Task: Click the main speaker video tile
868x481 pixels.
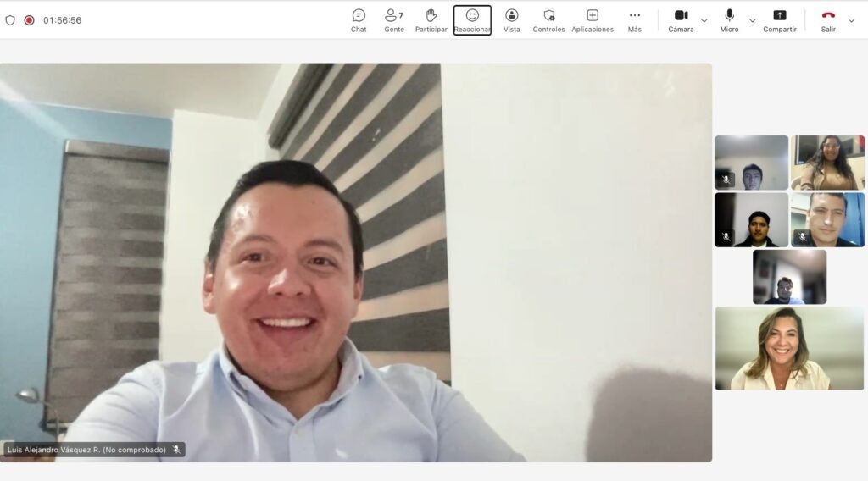Action: point(356,263)
